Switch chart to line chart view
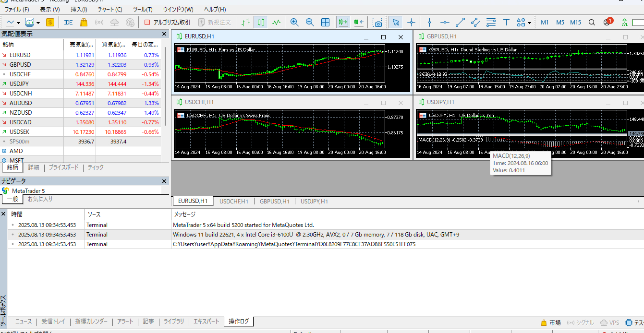 point(276,22)
